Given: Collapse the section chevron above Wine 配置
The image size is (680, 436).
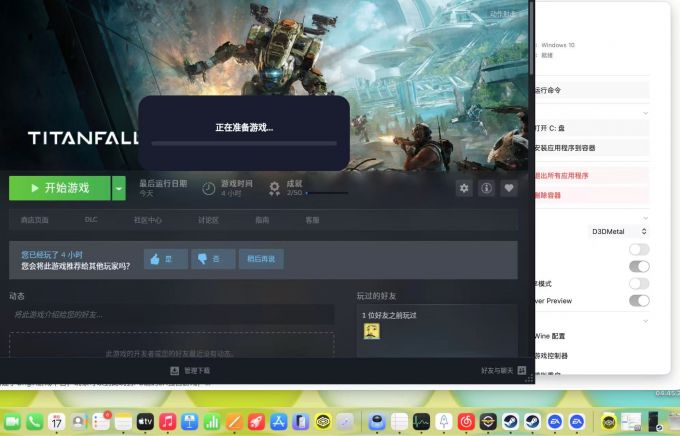Looking at the screenshot, I should point(646,321).
